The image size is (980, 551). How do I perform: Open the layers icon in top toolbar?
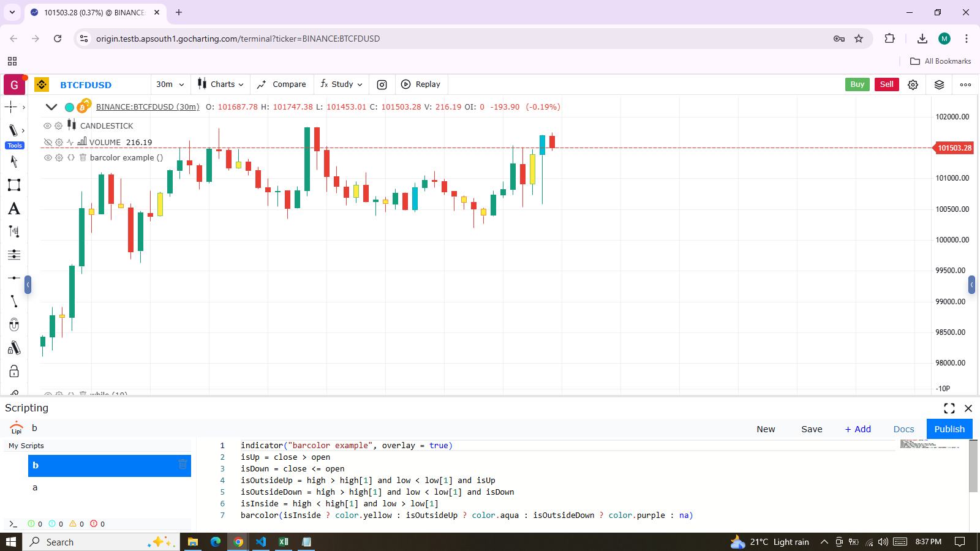click(939, 84)
